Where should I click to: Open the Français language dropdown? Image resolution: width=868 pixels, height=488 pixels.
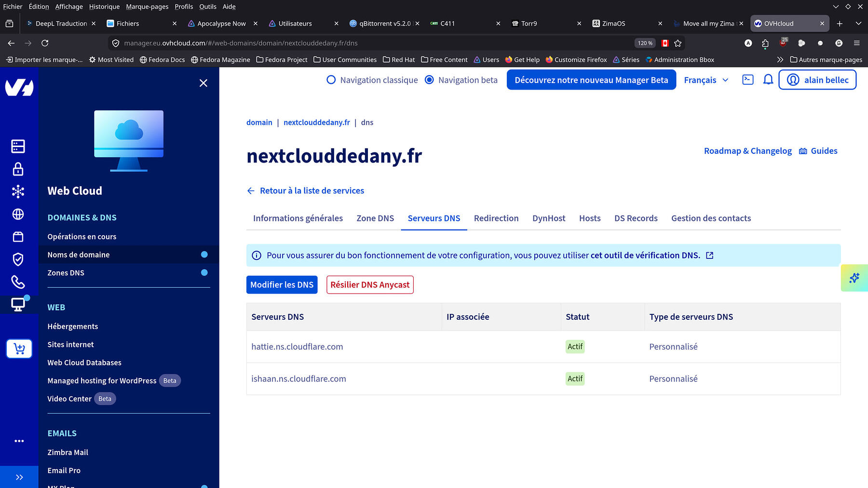click(x=706, y=80)
